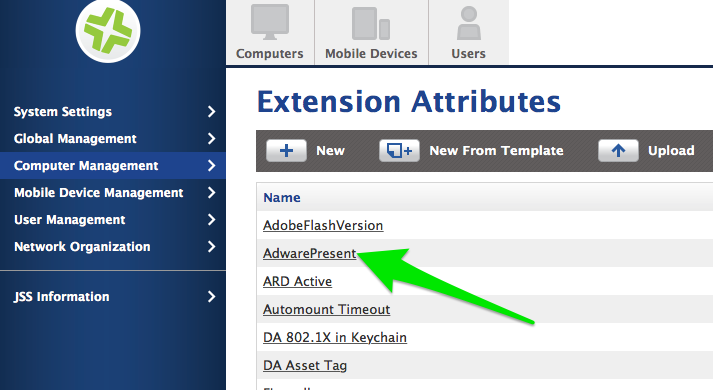The width and height of the screenshot is (713, 390).
Task: Click the Computers monitor icon
Action: pyautogui.click(x=270, y=22)
